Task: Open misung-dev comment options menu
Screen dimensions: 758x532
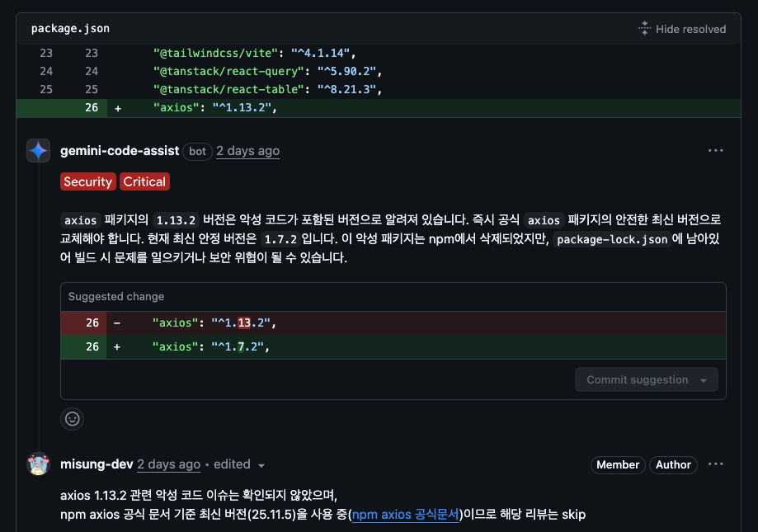Action: [x=715, y=464]
